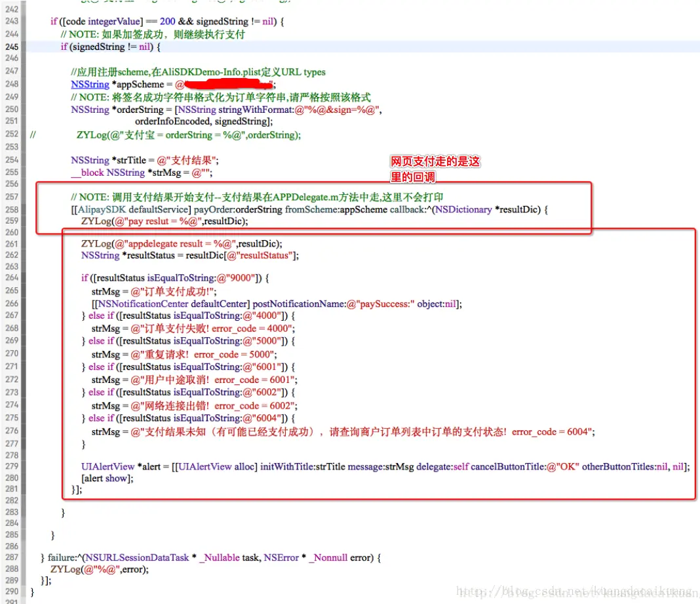Select the NOTE comment mentioning APPDelegate.m
700x604 pixels.
(x=257, y=197)
